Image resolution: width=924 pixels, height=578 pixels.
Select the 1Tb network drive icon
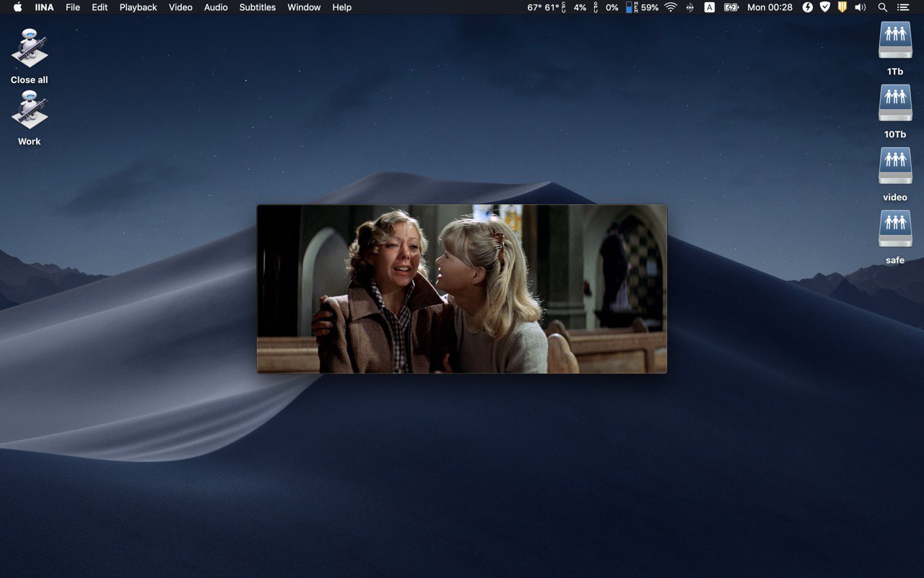(x=895, y=40)
